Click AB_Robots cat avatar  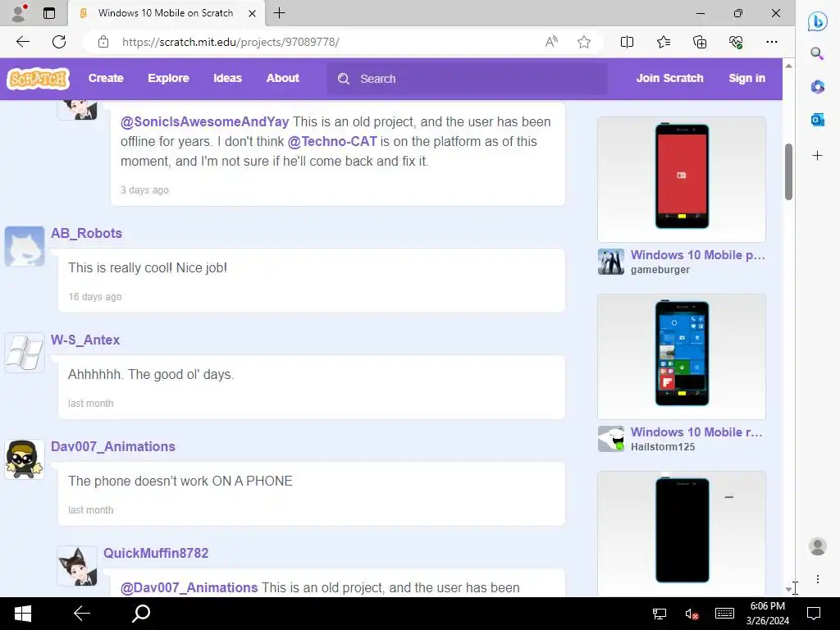pos(25,246)
